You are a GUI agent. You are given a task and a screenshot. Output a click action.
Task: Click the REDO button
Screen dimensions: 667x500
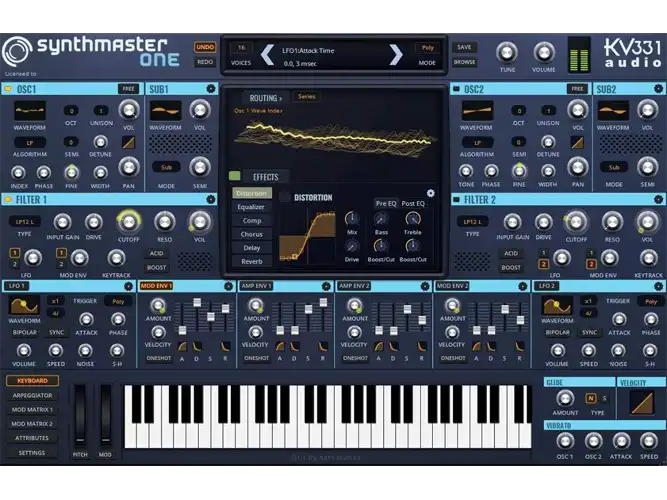205,62
